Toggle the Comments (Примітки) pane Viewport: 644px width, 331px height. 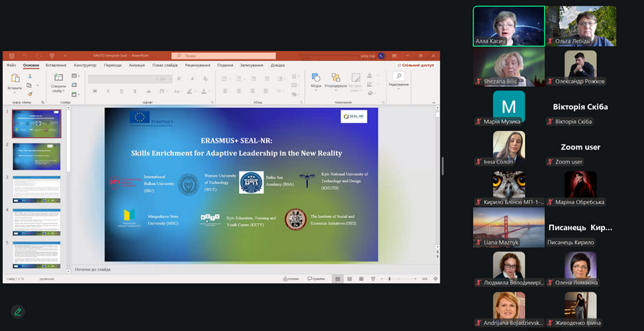pos(315,279)
